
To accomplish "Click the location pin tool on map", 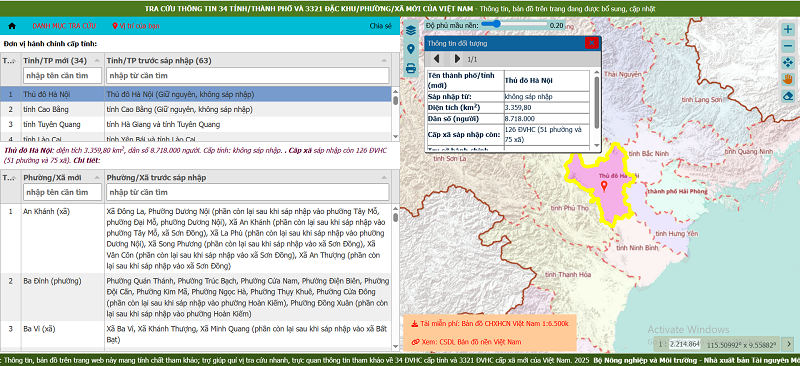I will [x=411, y=50].
